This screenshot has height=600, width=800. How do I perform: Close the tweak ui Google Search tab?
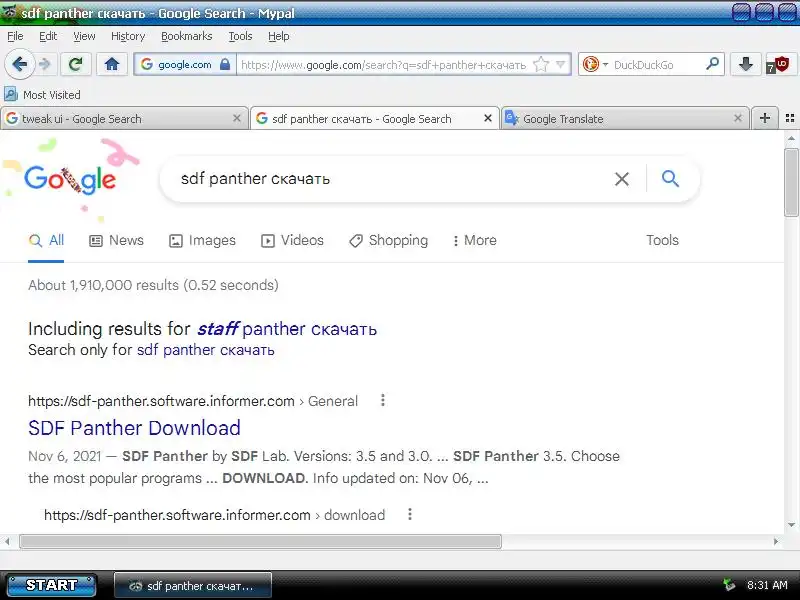click(237, 118)
